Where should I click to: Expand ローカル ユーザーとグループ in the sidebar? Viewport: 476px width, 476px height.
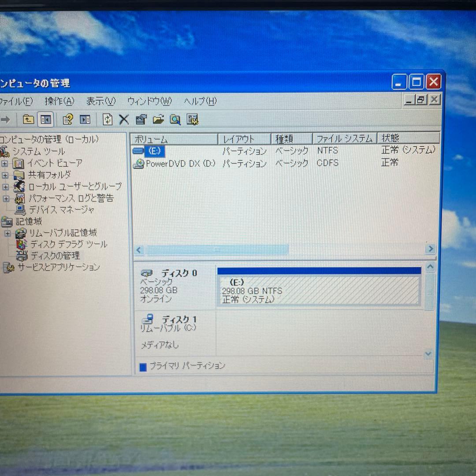4,186
